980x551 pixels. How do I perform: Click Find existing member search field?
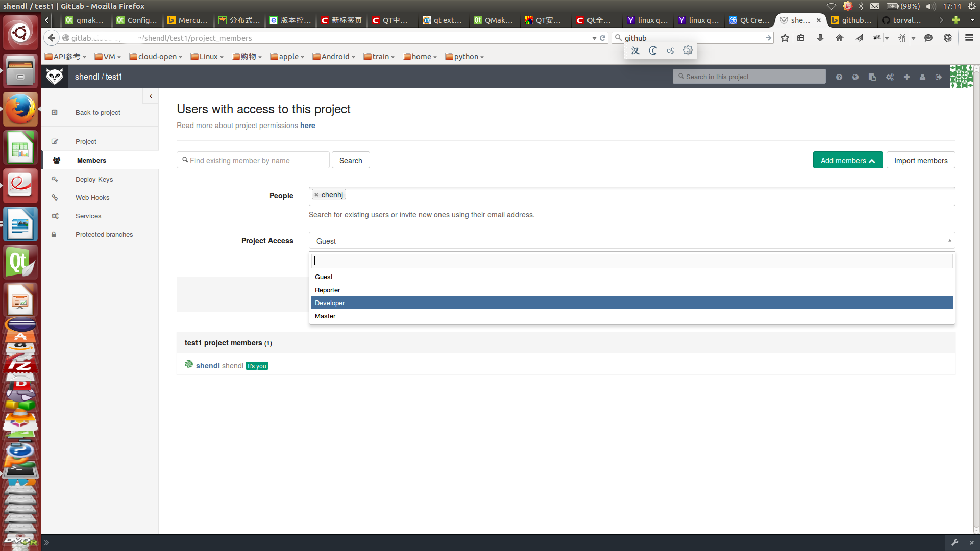click(x=253, y=160)
